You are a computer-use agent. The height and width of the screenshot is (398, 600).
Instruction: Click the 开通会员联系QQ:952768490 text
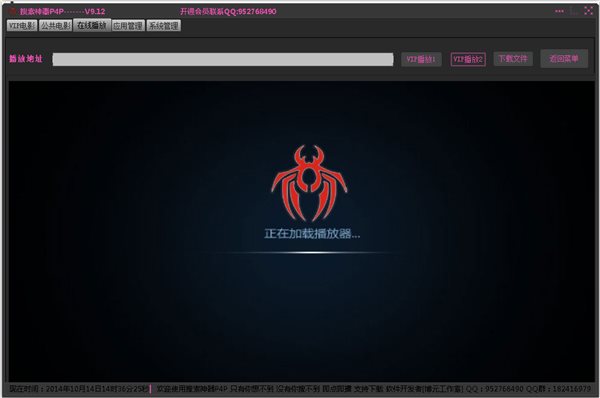pyautogui.click(x=228, y=11)
